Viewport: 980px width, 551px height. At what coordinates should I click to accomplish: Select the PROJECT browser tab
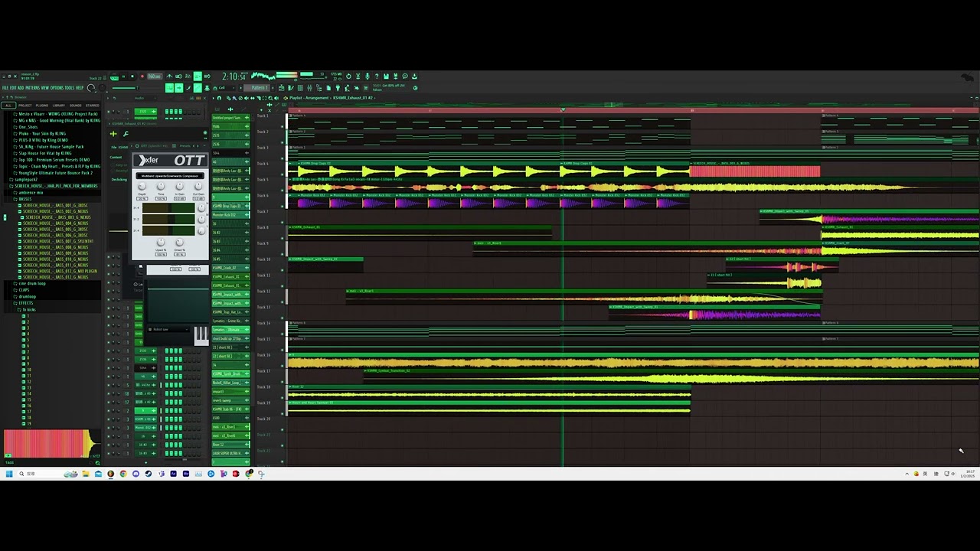click(25, 105)
